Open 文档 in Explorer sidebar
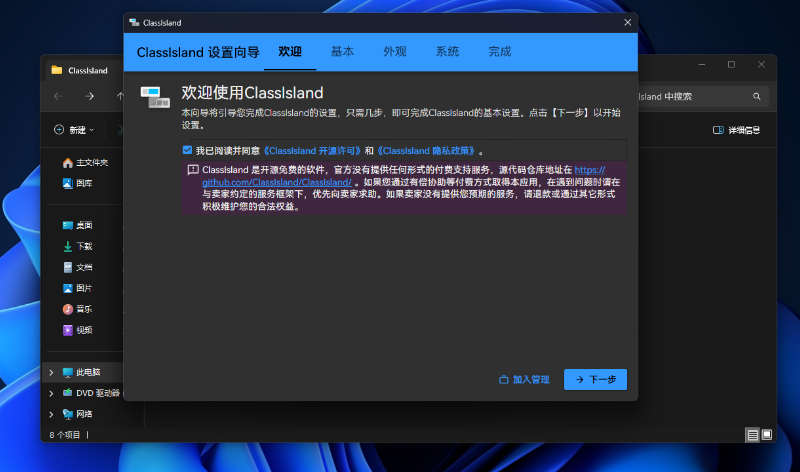 (x=78, y=267)
